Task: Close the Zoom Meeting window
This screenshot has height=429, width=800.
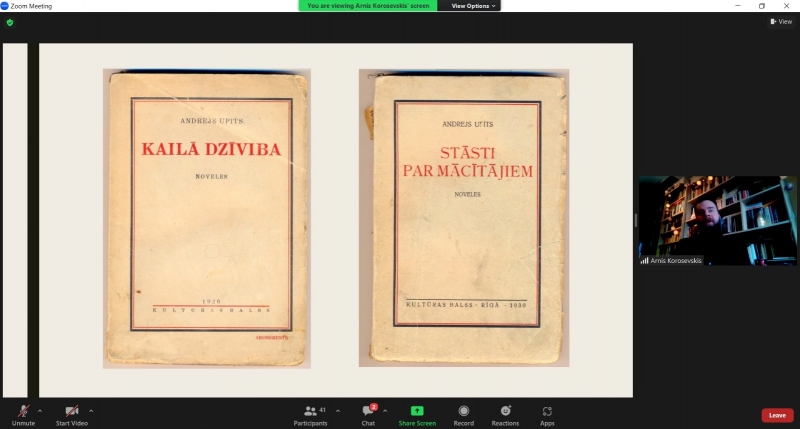Action: coord(786,6)
